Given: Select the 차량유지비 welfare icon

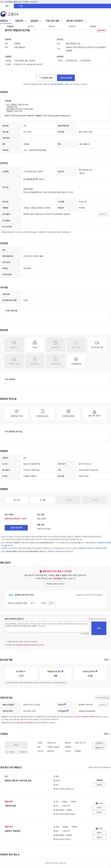Looking at the screenshot, I should (x=55, y=345).
